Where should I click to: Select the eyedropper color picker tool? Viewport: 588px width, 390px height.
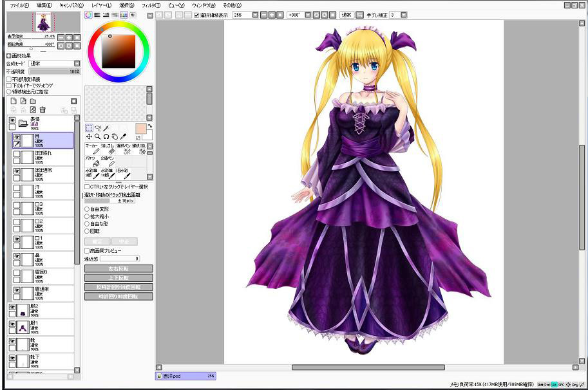tap(123, 137)
